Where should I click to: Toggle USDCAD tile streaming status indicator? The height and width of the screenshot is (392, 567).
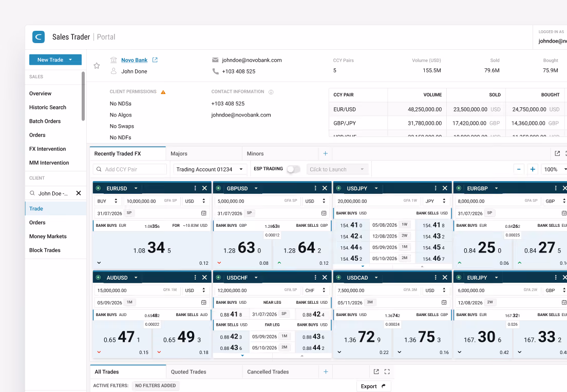point(338,278)
